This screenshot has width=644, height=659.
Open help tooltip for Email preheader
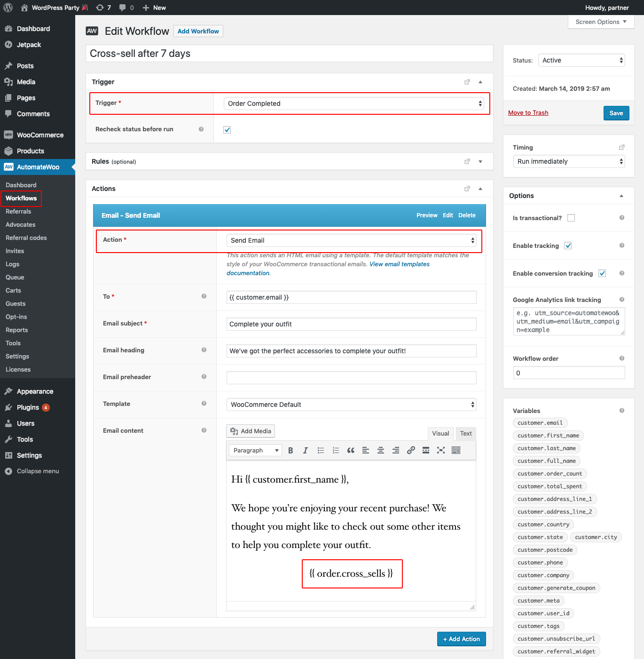click(204, 377)
